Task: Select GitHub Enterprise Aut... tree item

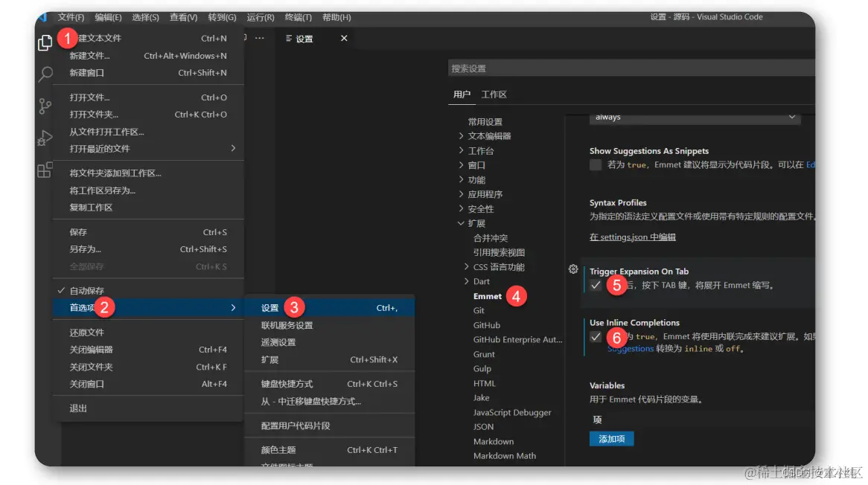Action: (x=517, y=339)
